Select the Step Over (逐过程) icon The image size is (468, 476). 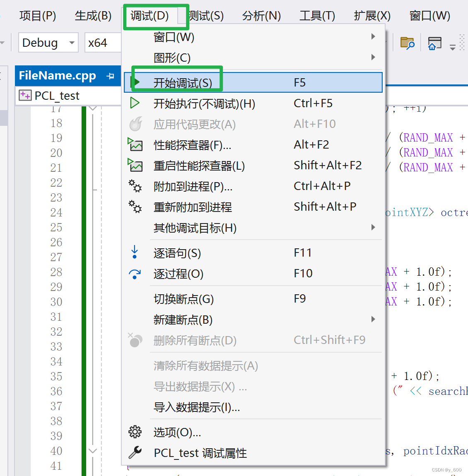tap(135, 273)
